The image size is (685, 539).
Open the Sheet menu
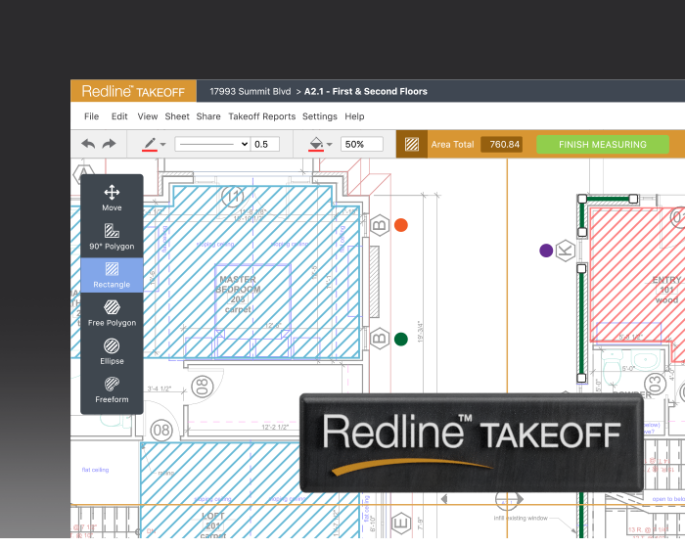(x=177, y=116)
